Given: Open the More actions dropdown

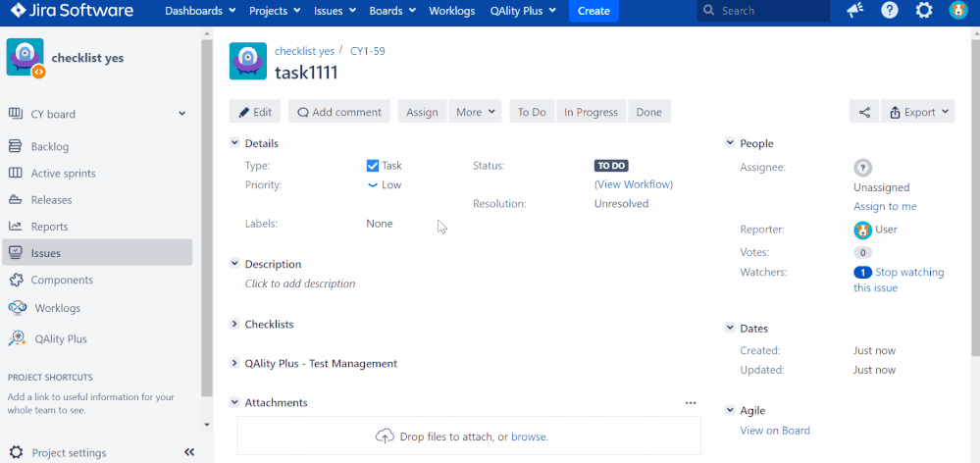Looking at the screenshot, I should pos(475,112).
